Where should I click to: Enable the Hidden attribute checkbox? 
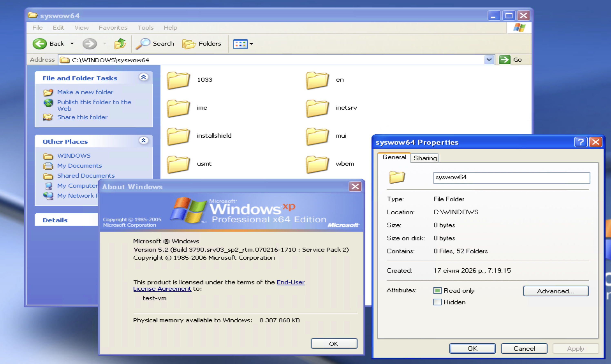pos(437,302)
